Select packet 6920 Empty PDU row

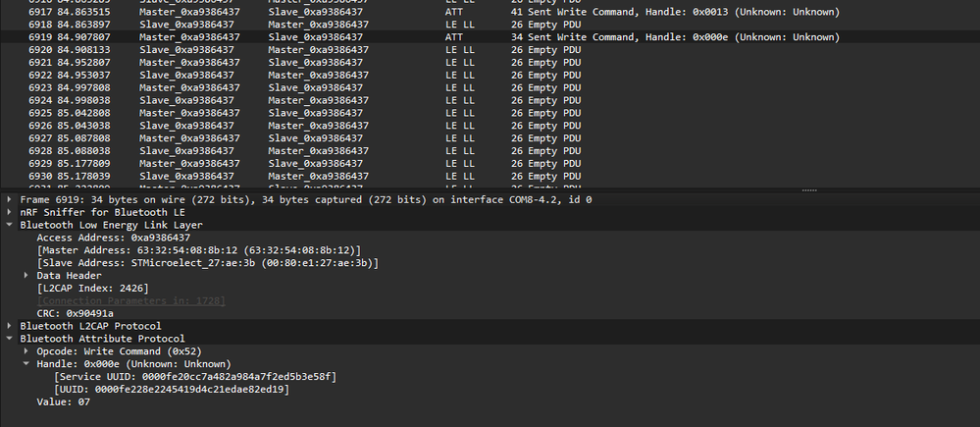coord(294,49)
